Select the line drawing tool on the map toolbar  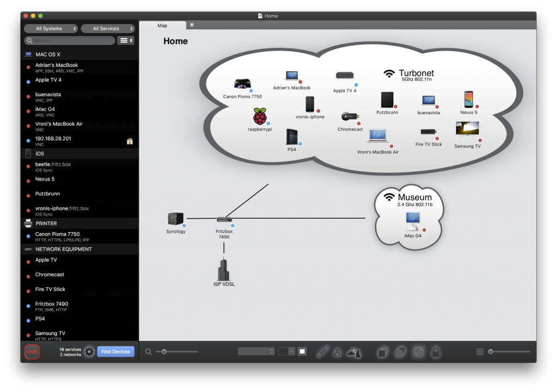click(323, 351)
